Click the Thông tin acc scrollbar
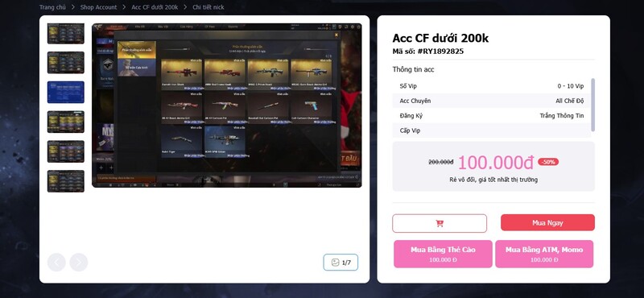 (592, 106)
